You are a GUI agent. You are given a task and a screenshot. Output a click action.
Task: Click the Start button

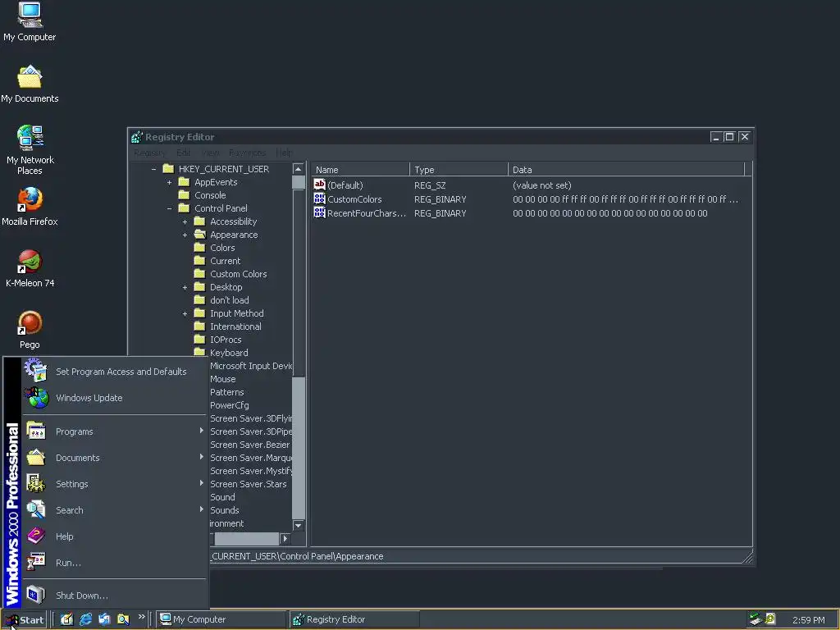pos(25,620)
